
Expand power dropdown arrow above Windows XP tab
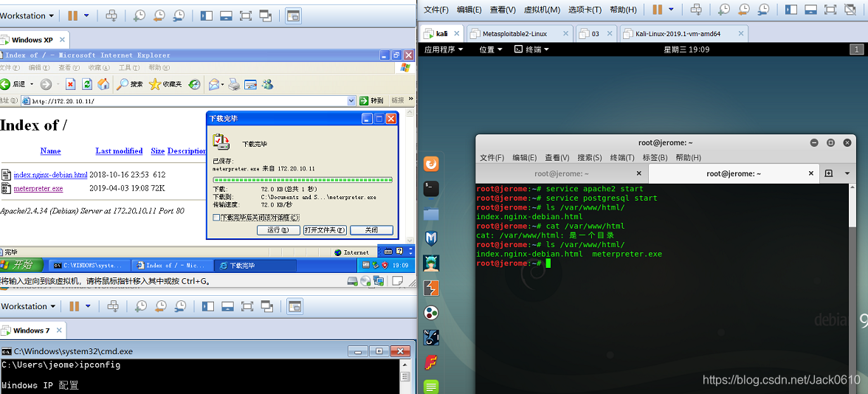pyautogui.click(x=86, y=15)
